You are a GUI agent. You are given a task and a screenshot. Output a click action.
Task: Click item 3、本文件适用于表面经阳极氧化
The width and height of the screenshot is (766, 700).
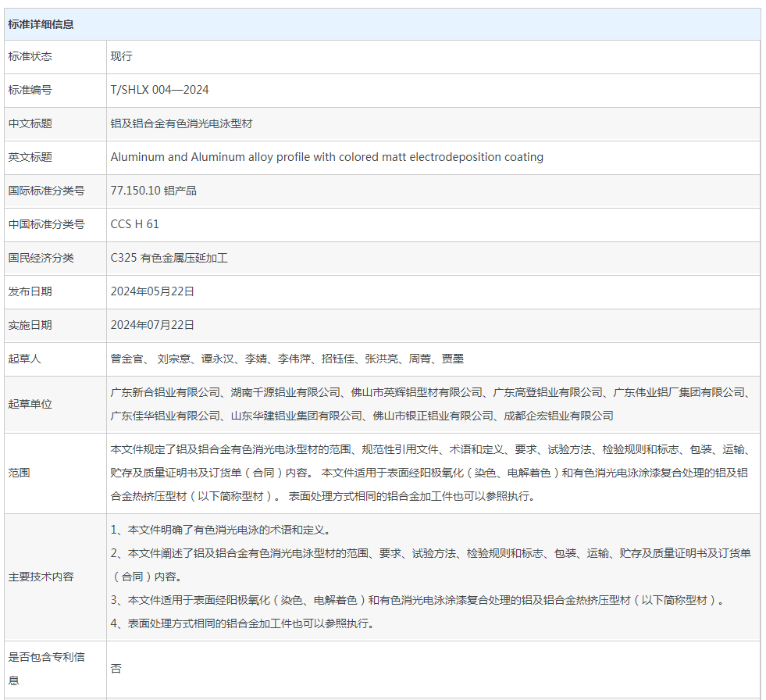(x=419, y=600)
